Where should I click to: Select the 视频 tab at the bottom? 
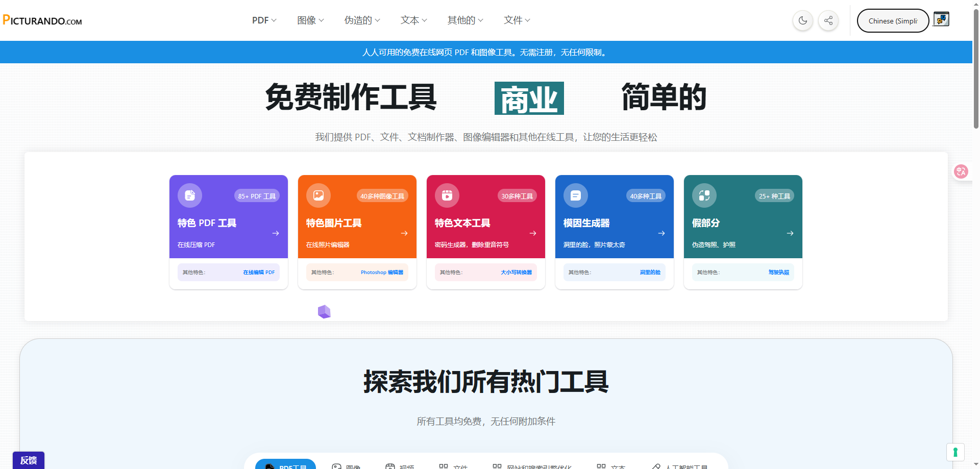401,465
